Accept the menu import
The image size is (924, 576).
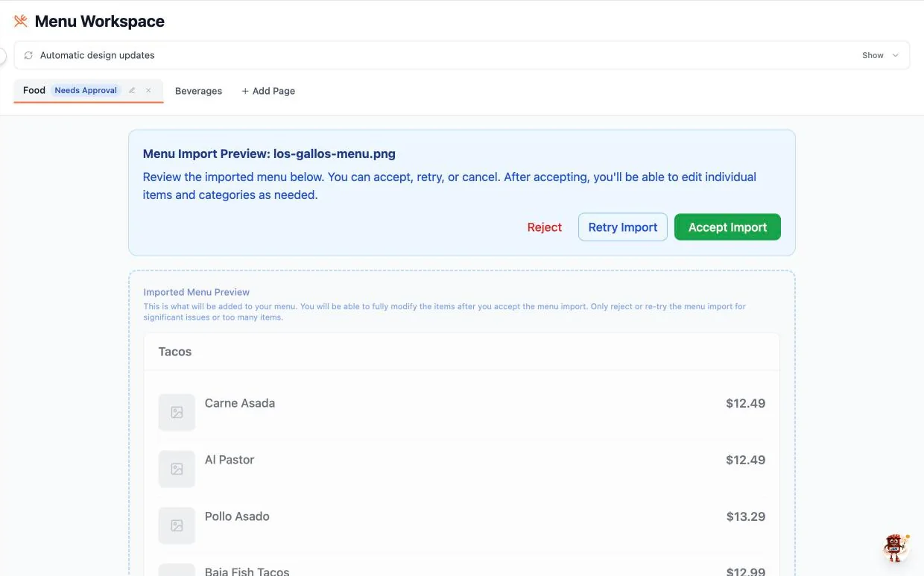pyautogui.click(x=727, y=227)
